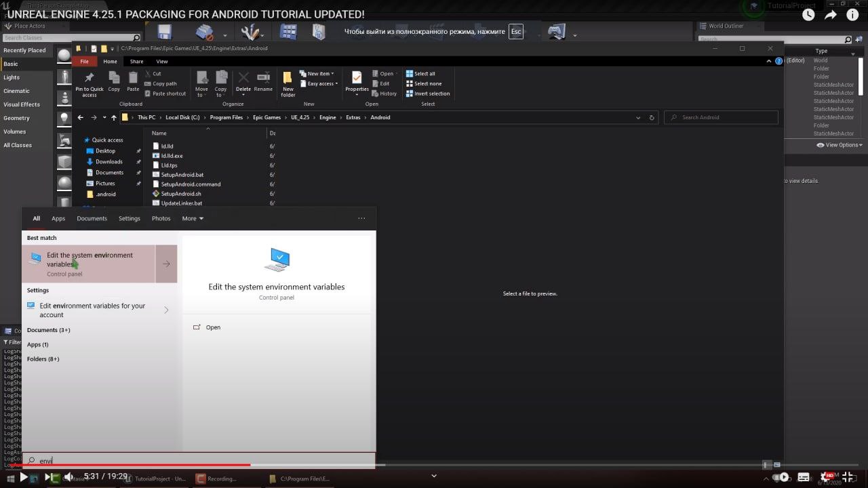Select the Photos filter in Windows search
This screenshot has height=488, width=868.
(x=161, y=218)
